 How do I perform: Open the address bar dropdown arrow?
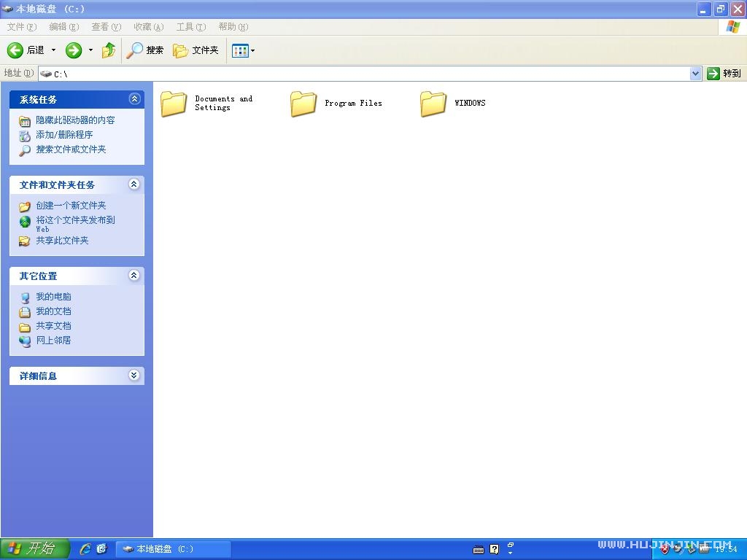[695, 74]
